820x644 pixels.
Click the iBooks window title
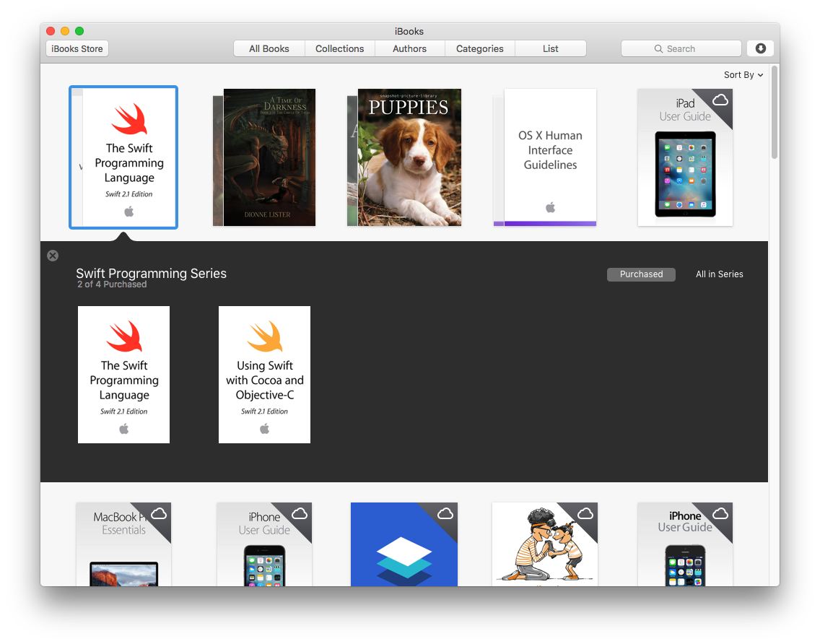coord(409,31)
